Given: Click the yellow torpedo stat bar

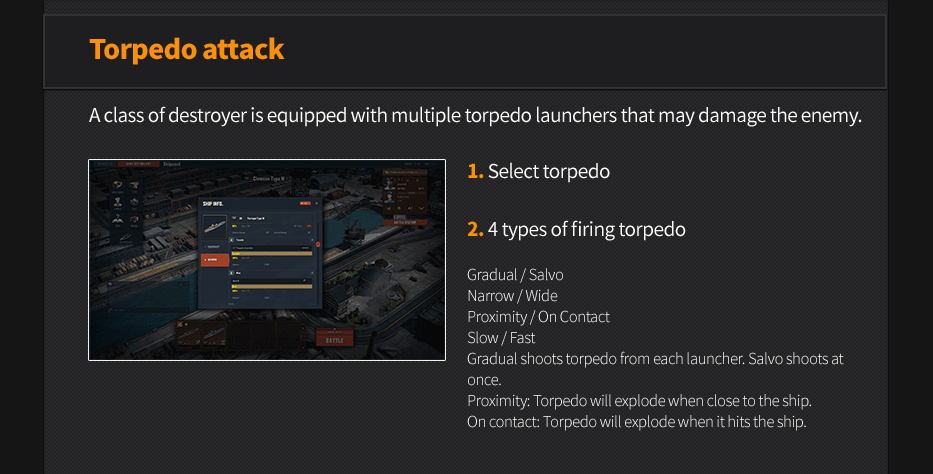Looking at the screenshot, I should point(271,254).
